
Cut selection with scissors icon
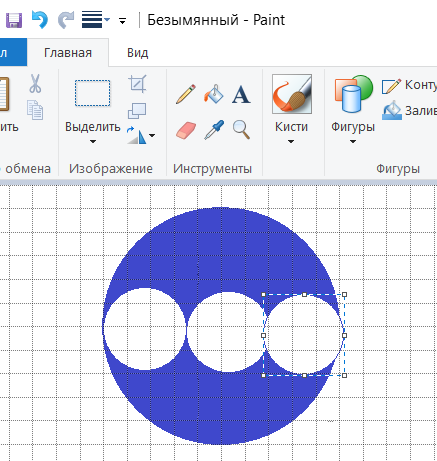tap(35, 84)
